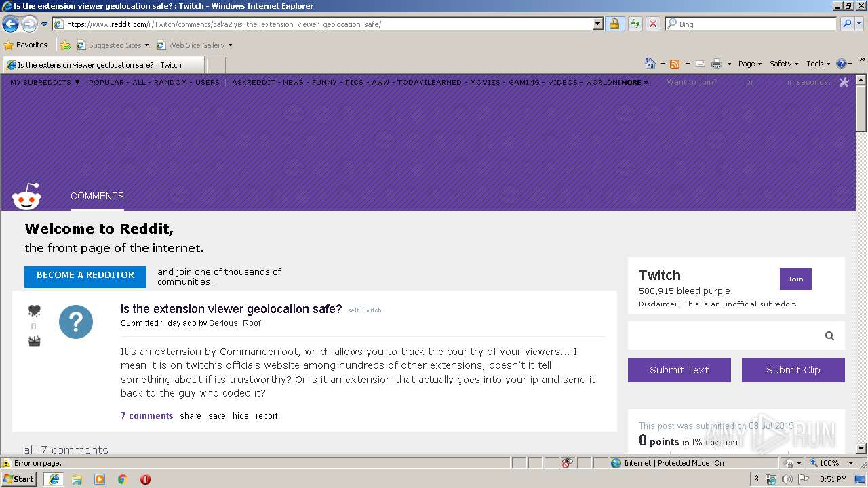Open the Page menu dropdown
Viewport: 868px width, 488px height.
coord(750,64)
